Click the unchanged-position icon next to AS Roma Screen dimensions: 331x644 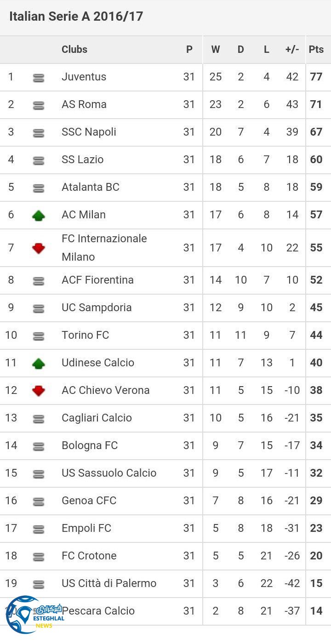pyautogui.click(x=39, y=106)
